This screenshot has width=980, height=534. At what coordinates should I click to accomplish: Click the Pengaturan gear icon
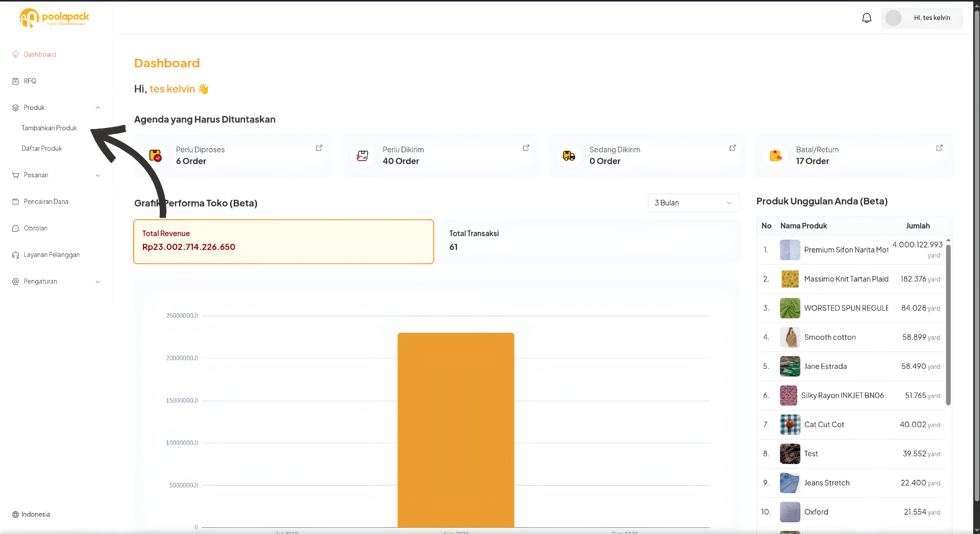[x=15, y=282]
